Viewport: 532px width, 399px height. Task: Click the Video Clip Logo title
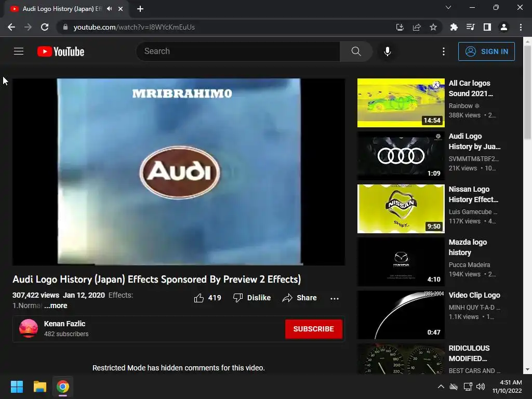pyautogui.click(x=474, y=295)
